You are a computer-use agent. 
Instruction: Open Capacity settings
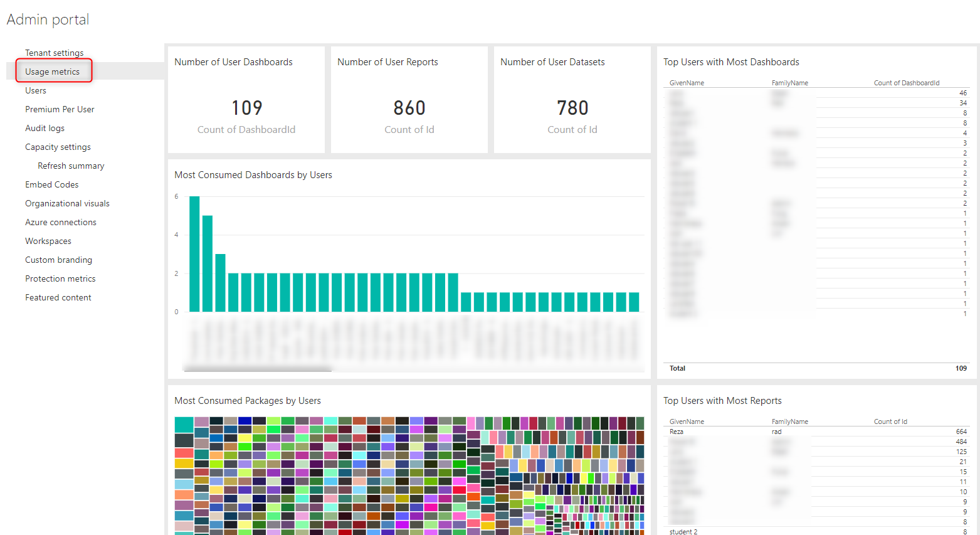pyautogui.click(x=58, y=147)
